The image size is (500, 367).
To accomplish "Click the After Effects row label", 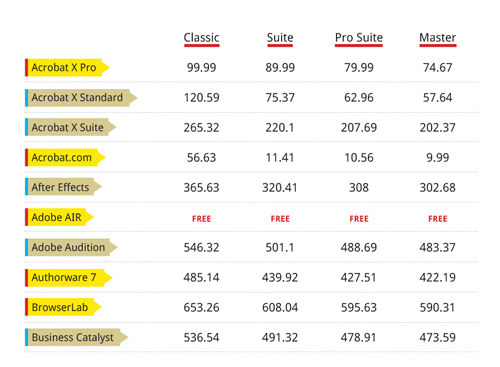I will click(63, 187).
